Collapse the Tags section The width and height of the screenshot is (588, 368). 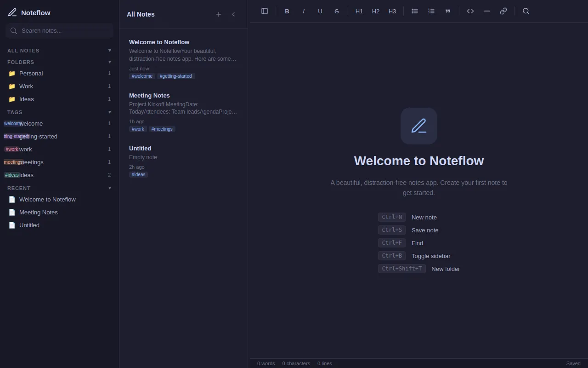[x=110, y=112]
